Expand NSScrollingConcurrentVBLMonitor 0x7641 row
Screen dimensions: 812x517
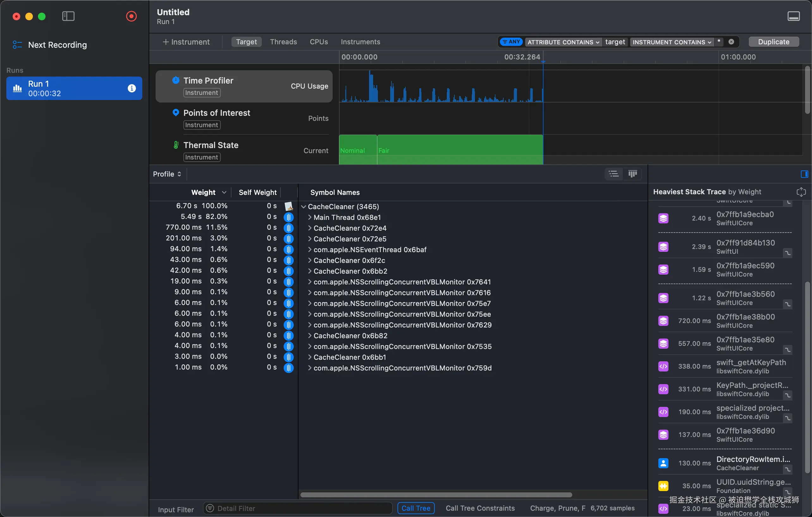(310, 282)
